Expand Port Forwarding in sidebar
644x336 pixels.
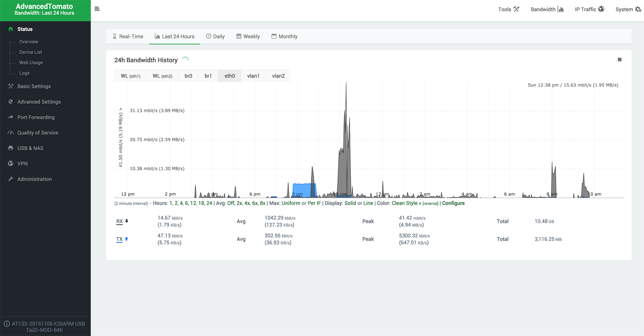(45, 117)
